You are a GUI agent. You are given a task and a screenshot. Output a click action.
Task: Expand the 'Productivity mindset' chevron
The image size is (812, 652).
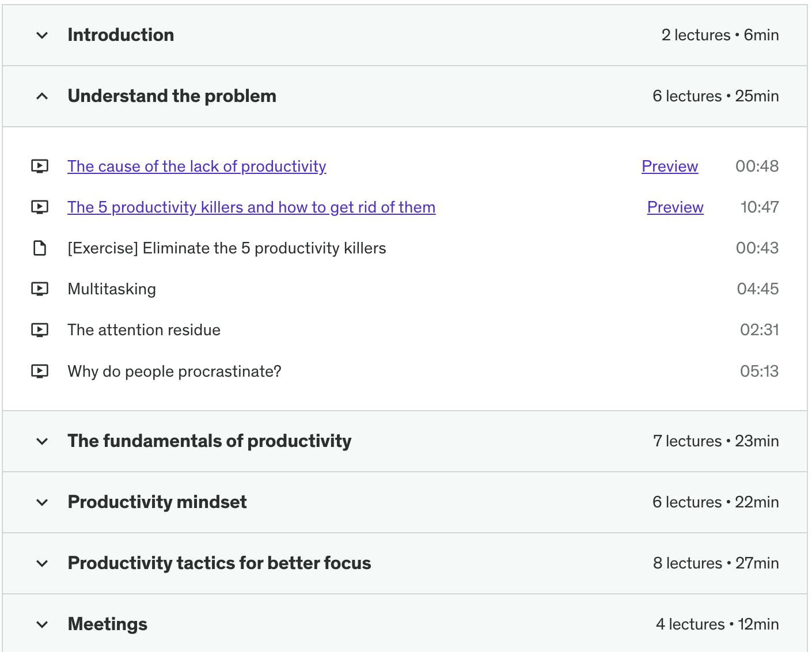[42, 503]
